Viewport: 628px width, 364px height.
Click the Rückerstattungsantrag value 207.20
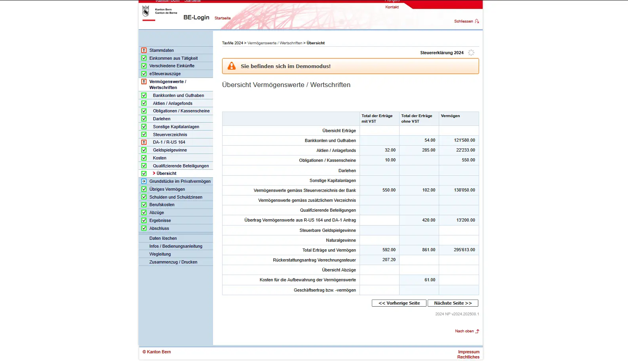(x=389, y=260)
